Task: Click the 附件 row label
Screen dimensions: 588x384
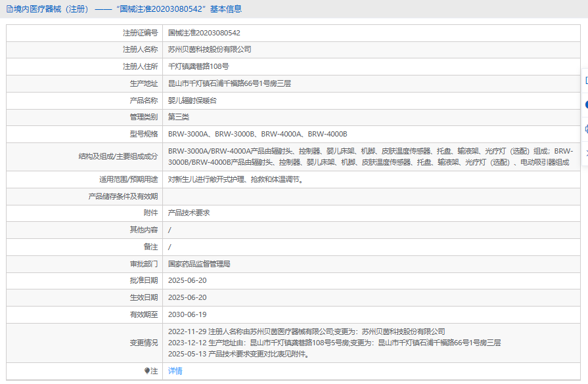Action: click(150, 213)
